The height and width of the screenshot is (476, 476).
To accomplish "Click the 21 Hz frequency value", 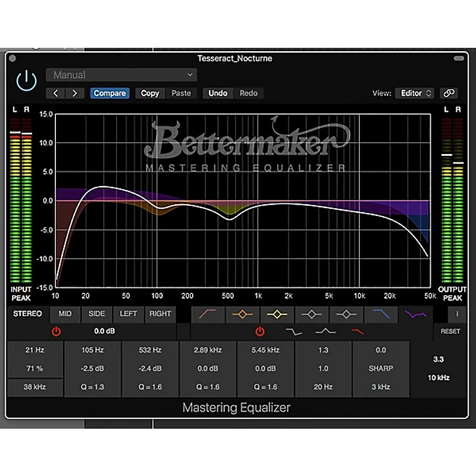I will [35, 350].
